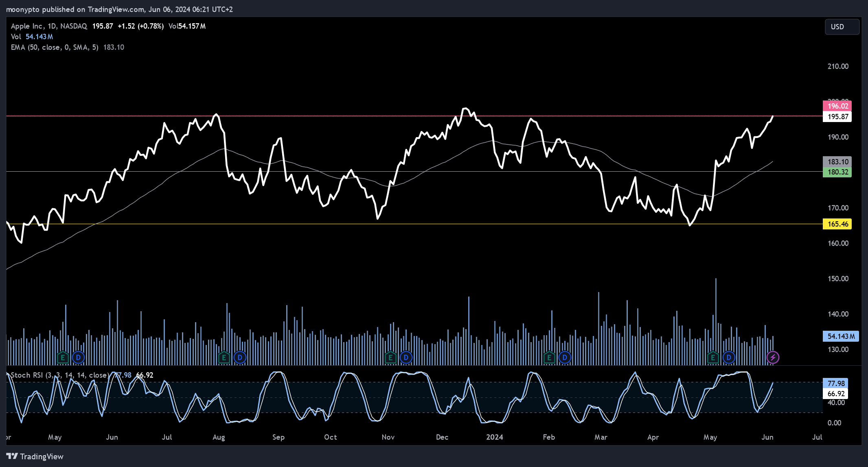This screenshot has width=868, height=467.
Task: Select the dividend D marker near Nov 2023
Action: click(406, 358)
